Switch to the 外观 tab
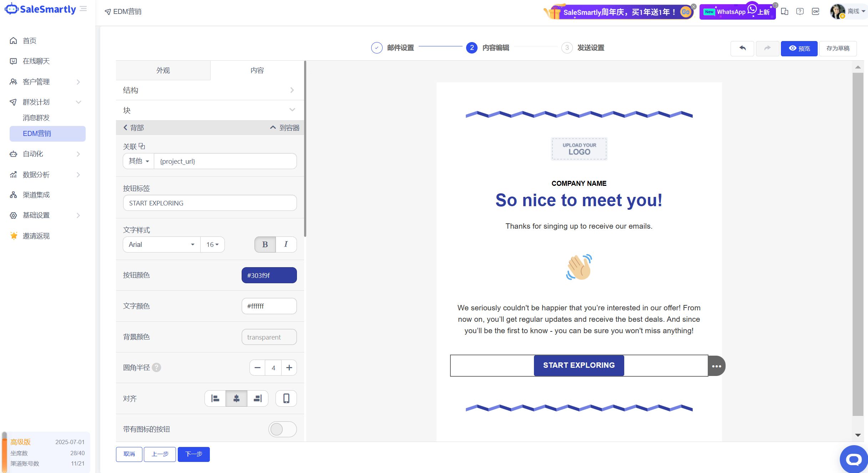This screenshot has height=473, width=868. tap(163, 70)
